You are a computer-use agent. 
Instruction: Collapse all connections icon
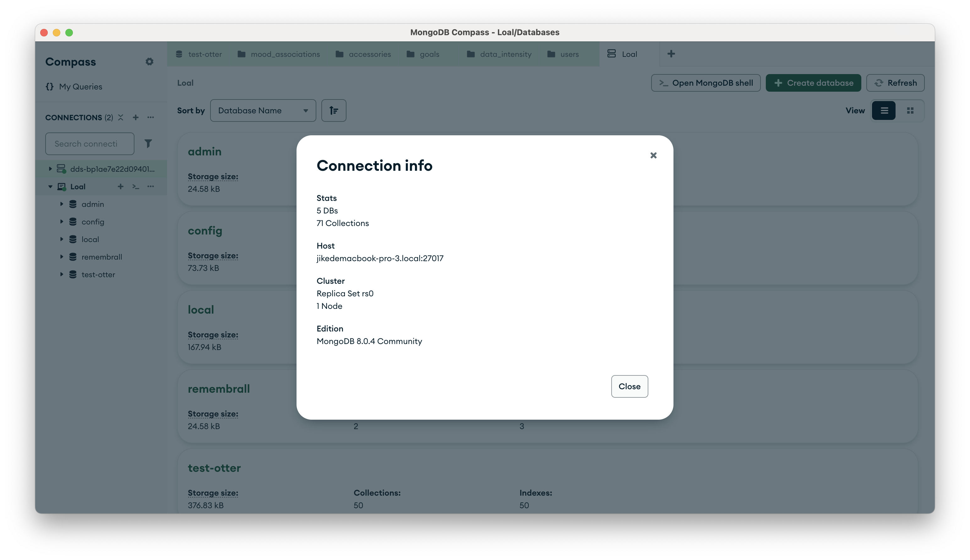121,117
